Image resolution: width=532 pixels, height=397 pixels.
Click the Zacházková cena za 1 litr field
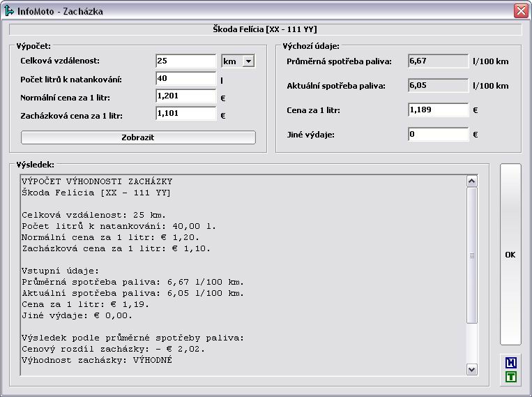coord(186,114)
